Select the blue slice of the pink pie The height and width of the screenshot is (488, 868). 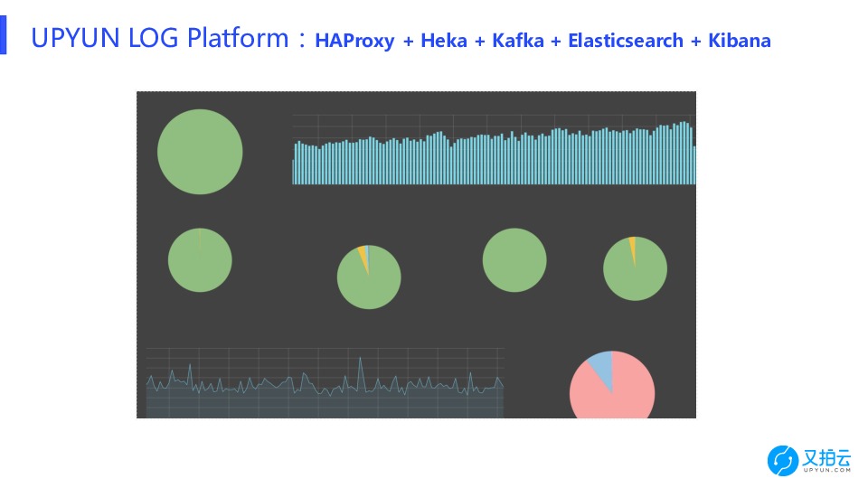[x=600, y=368]
